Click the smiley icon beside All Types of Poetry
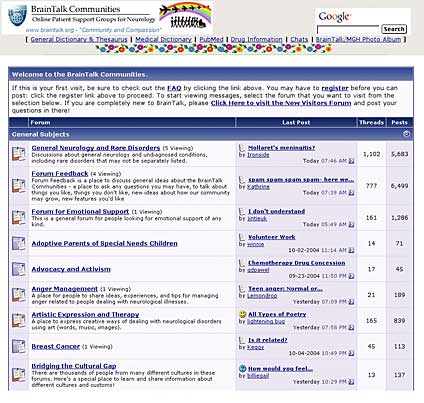The image size is (424, 403). [x=243, y=314]
